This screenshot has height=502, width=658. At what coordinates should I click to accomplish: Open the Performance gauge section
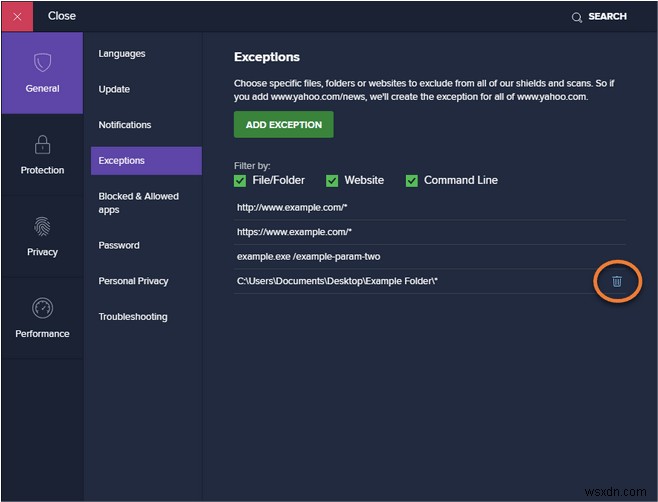tap(42, 318)
